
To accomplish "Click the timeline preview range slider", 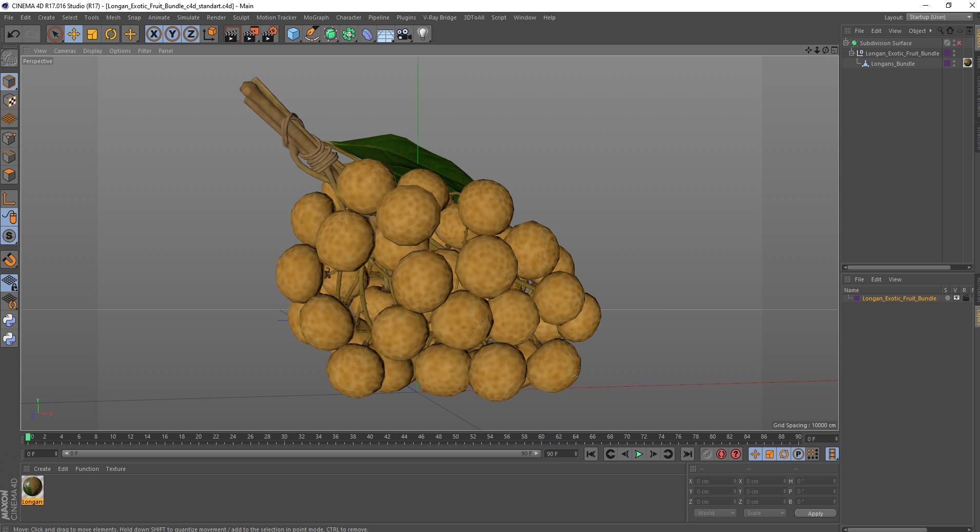I will [x=302, y=453].
